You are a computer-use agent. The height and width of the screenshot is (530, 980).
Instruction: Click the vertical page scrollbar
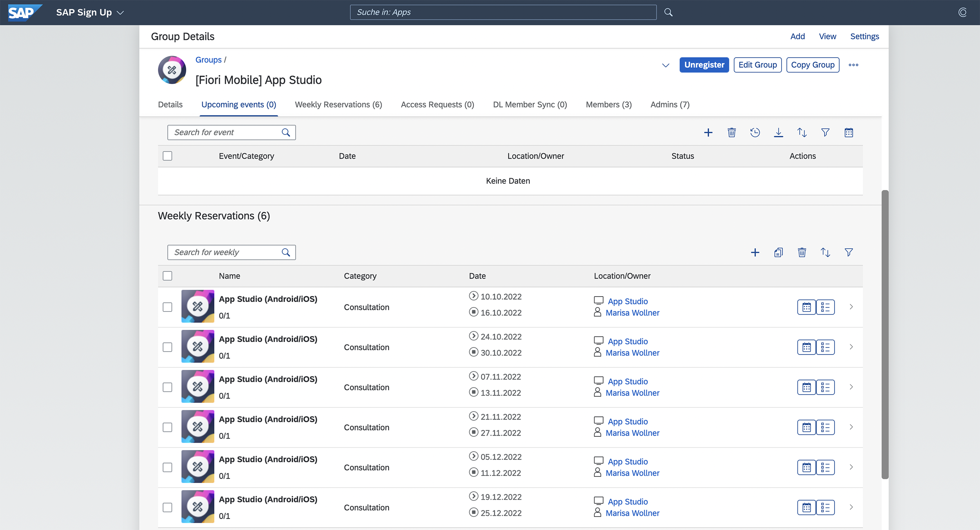click(x=885, y=334)
